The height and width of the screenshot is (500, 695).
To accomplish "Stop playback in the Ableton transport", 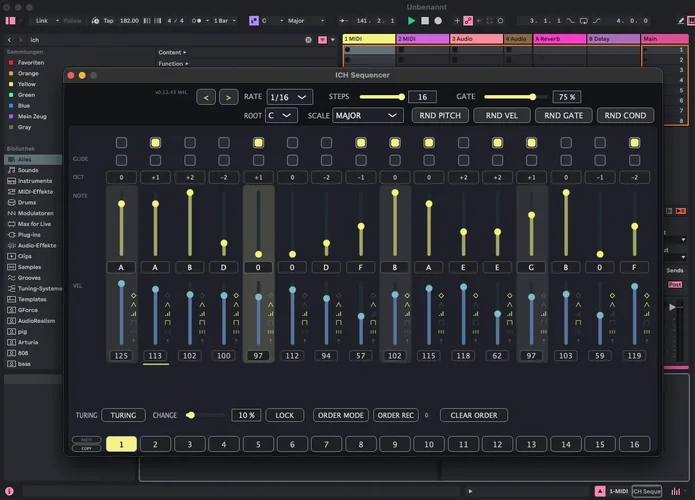I will pyautogui.click(x=425, y=21).
